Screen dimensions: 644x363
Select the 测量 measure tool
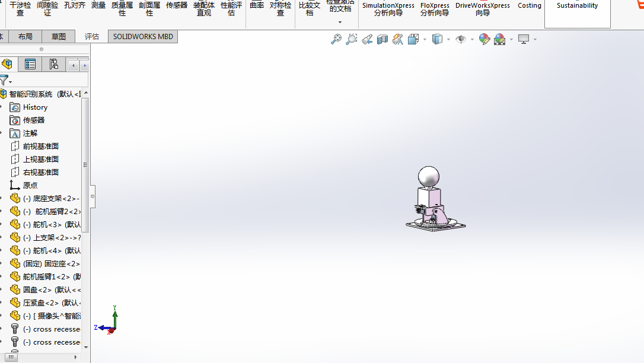[x=98, y=5]
